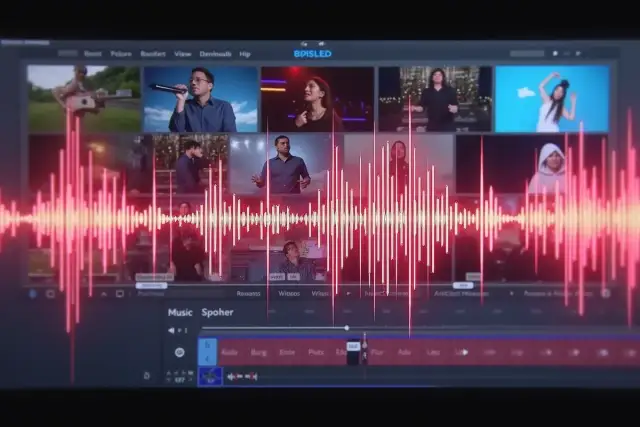Select the guitarist video thumbnail

tap(83, 98)
